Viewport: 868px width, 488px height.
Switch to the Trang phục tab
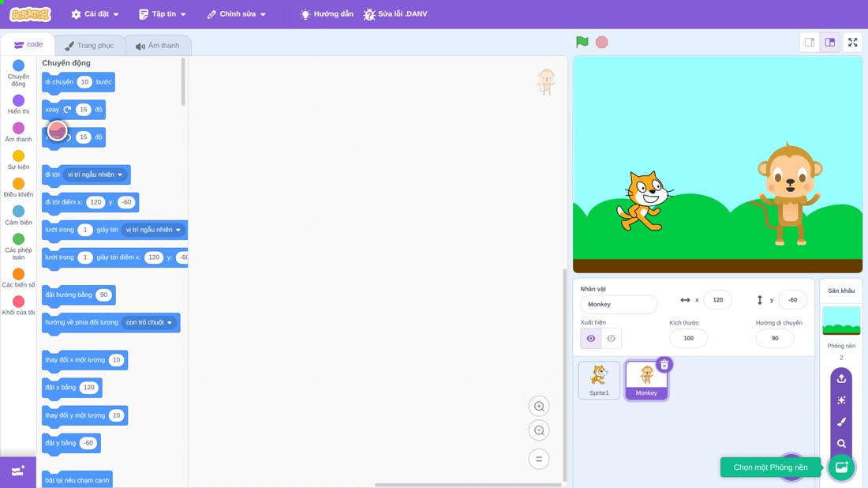coord(89,46)
